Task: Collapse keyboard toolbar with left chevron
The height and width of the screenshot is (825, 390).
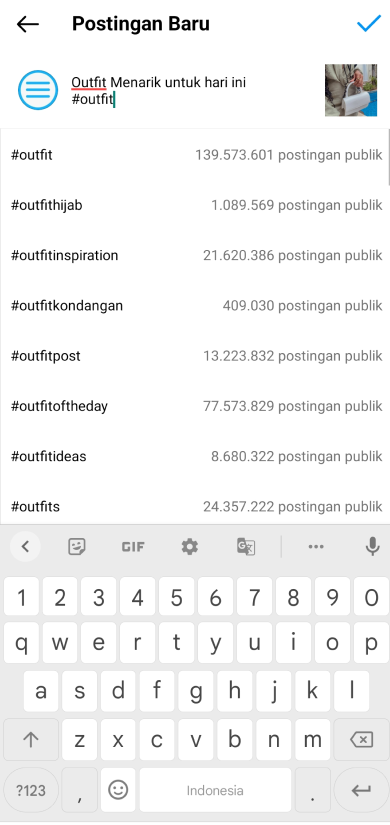Action: click(25, 547)
